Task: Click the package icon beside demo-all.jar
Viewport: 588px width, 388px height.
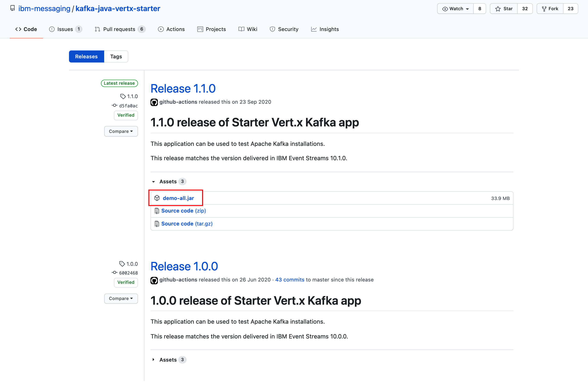Action: pos(157,198)
